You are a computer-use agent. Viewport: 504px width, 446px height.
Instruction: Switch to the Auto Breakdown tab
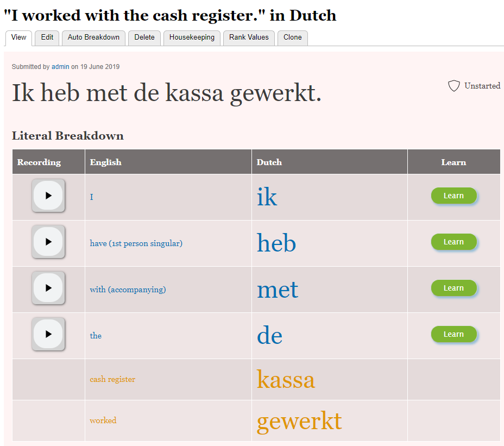93,37
